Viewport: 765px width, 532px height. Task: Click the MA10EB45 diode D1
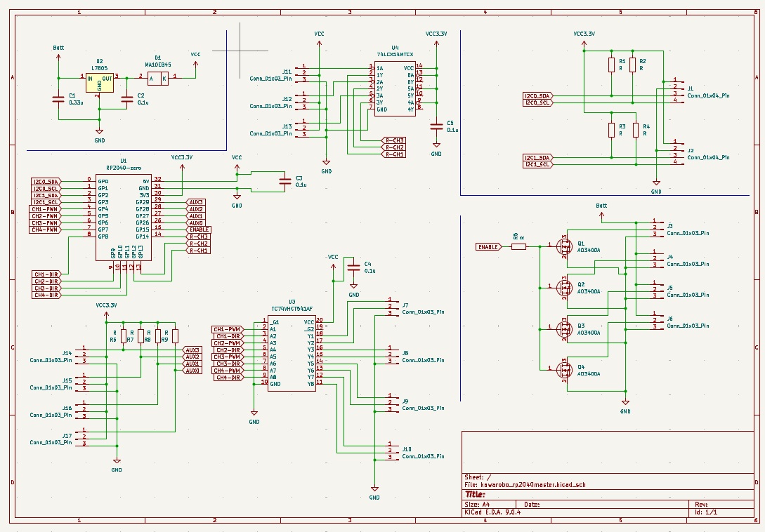158,79
